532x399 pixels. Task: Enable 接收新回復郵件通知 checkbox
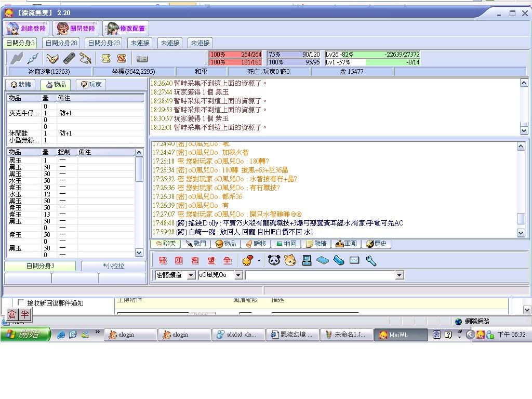21,302
